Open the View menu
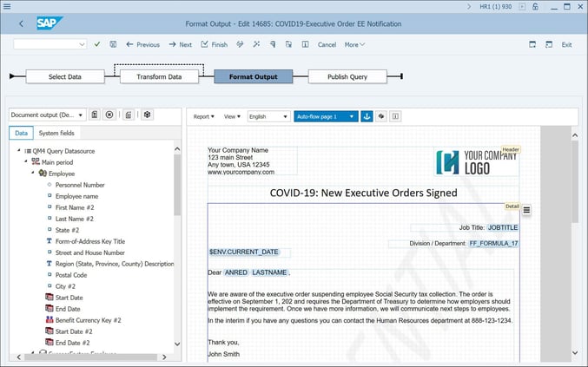The height and width of the screenshot is (367, 588). (x=232, y=116)
